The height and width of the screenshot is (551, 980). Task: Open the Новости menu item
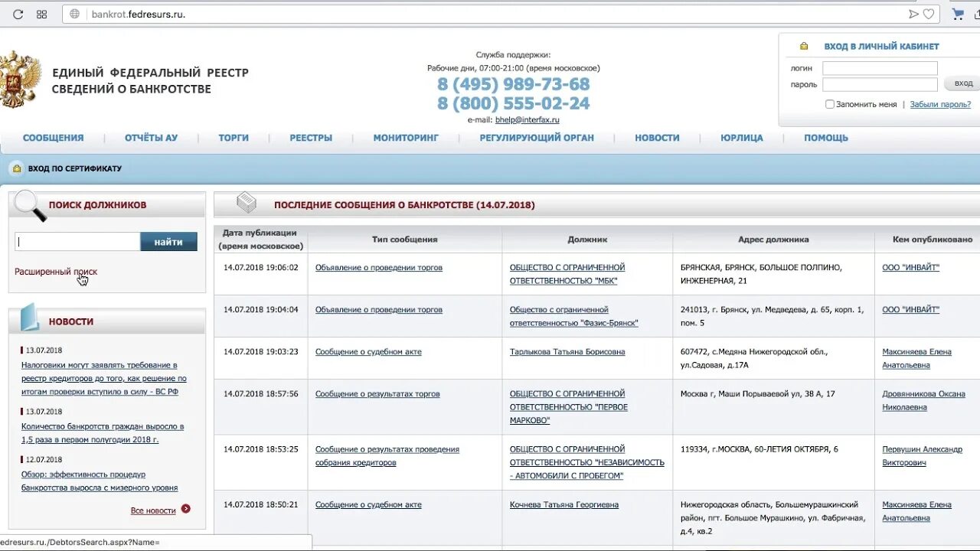tap(657, 138)
